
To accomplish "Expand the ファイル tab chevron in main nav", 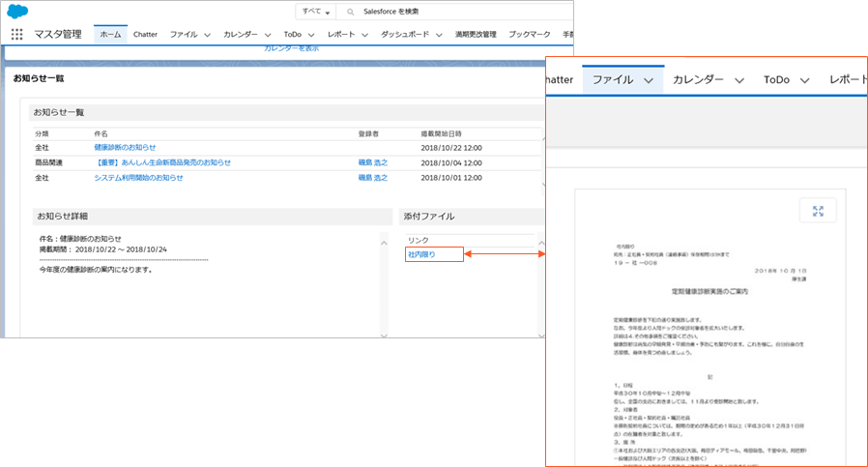I will pos(208,35).
